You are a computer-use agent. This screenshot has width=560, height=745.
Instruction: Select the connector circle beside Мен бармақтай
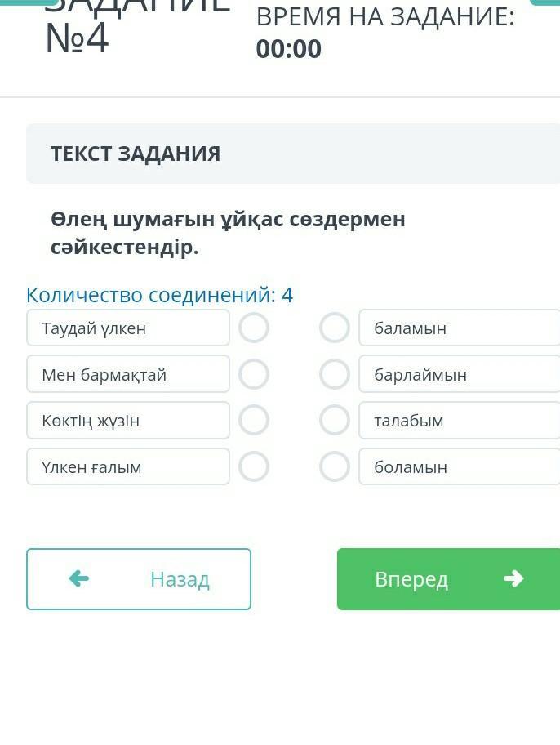pos(254,375)
